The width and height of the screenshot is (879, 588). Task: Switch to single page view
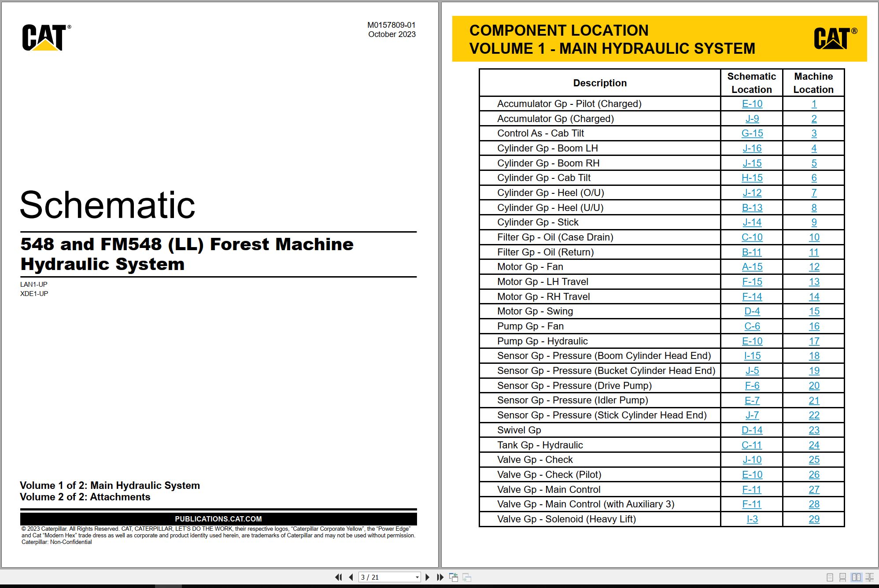point(830,577)
